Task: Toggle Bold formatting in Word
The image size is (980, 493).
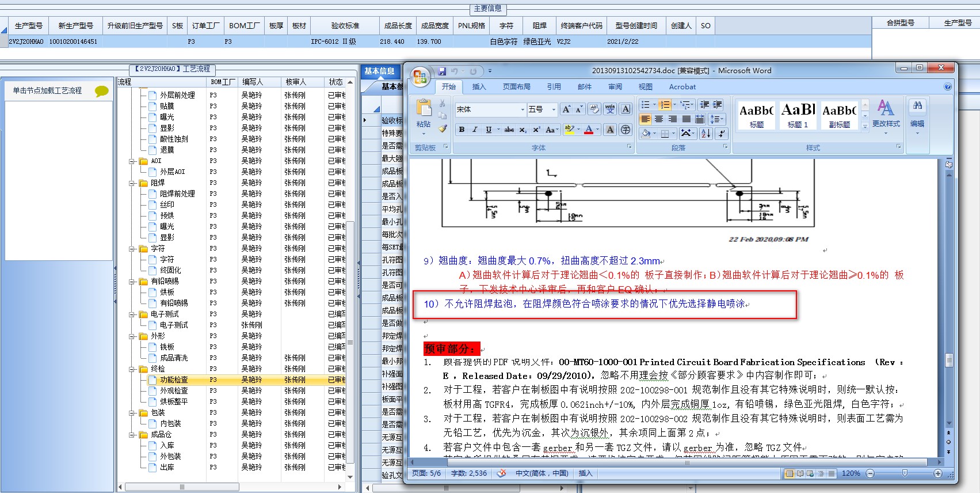Action: pyautogui.click(x=462, y=130)
